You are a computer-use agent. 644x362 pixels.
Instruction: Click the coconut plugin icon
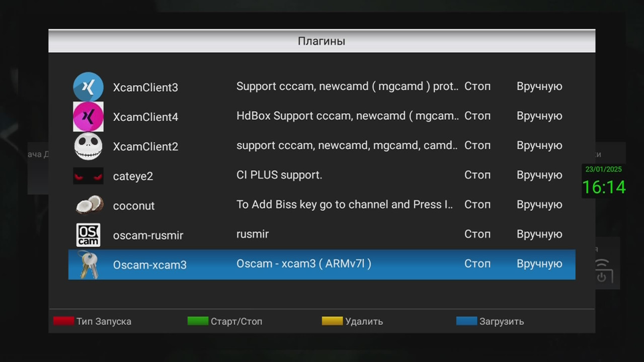[x=90, y=205]
